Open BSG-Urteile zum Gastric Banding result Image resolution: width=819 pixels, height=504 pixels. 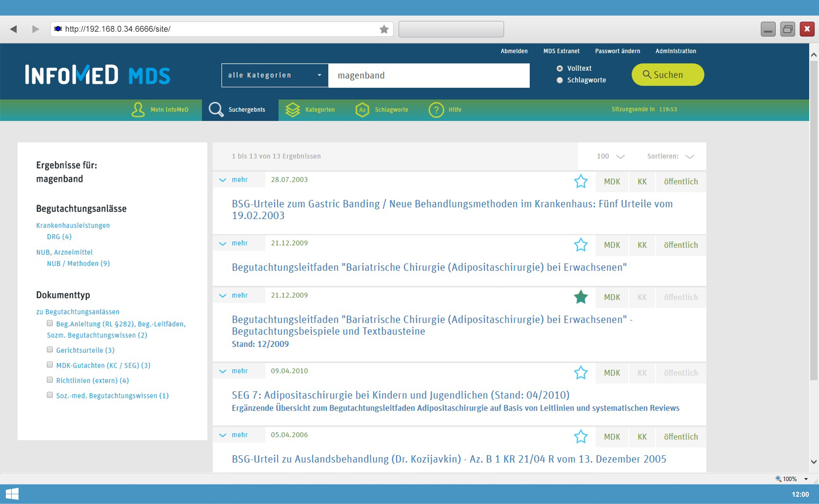[x=452, y=210]
